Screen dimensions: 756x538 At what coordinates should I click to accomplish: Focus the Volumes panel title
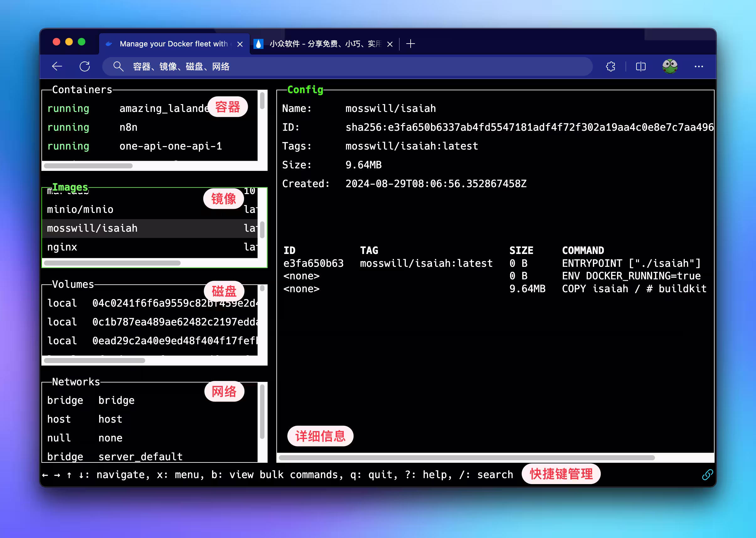(x=73, y=284)
